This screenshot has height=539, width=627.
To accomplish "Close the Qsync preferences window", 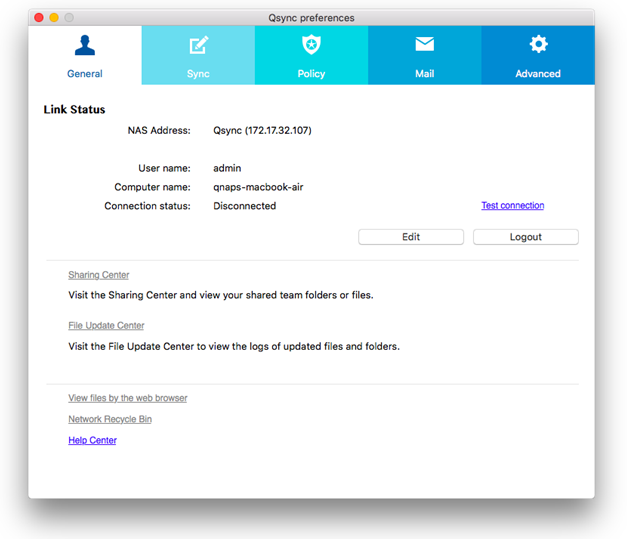I will tap(39, 18).
